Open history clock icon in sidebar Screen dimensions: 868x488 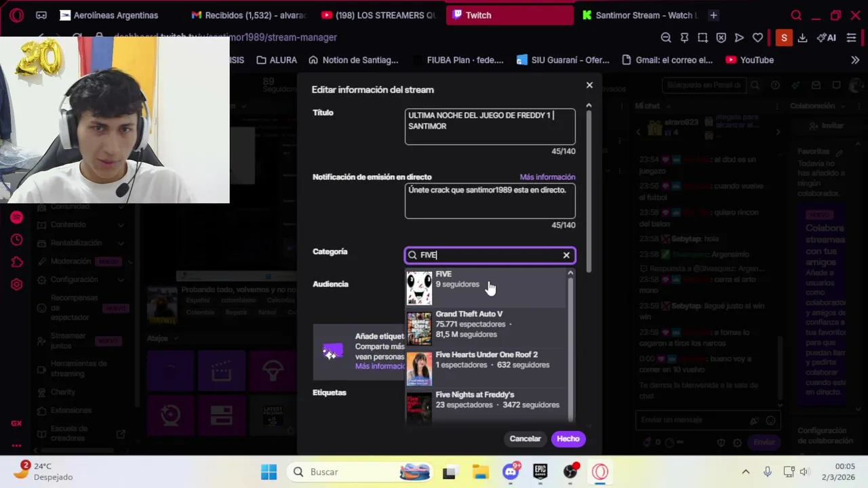(x=17, y=240)
